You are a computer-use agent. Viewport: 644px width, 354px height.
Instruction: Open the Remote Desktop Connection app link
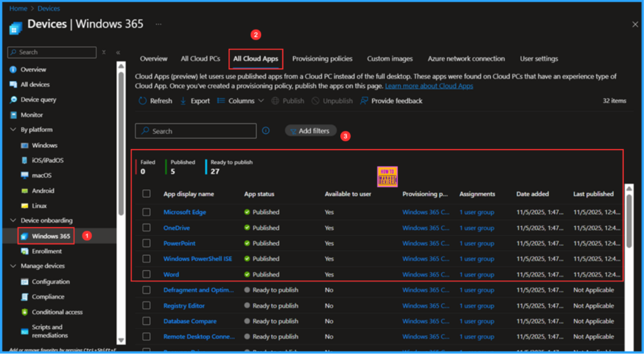pyautogui.click(x=199, y=337)
